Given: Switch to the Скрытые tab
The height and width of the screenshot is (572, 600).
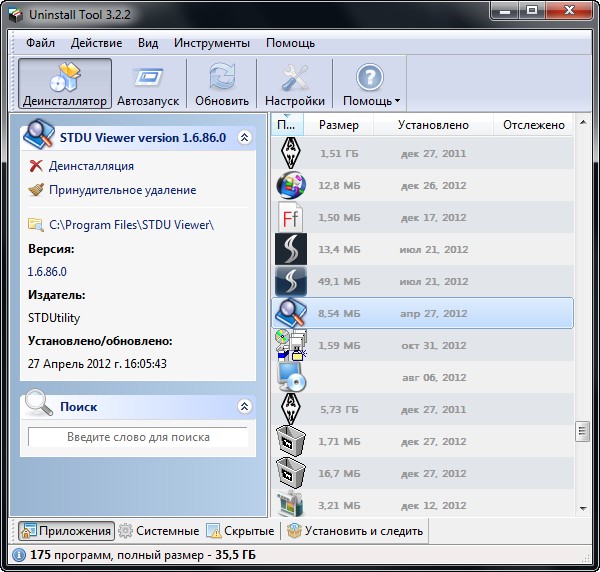Looking at the screenshot, I should 240,531.
